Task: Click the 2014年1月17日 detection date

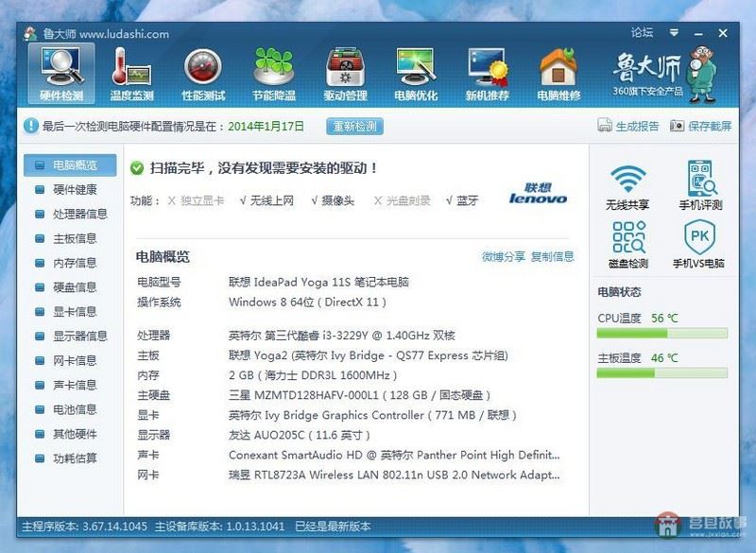Action: pyautogui.click(x=266, y=127)
